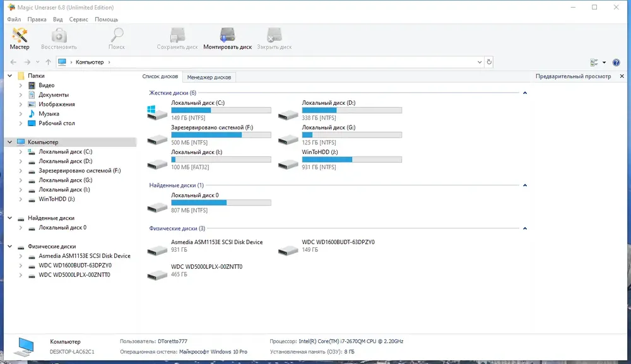
Task: Collapse the Жесткие диски section
Action: [525, 93]
